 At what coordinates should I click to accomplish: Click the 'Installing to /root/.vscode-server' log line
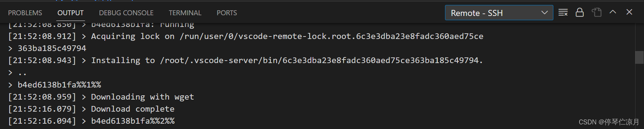[245, 60]
